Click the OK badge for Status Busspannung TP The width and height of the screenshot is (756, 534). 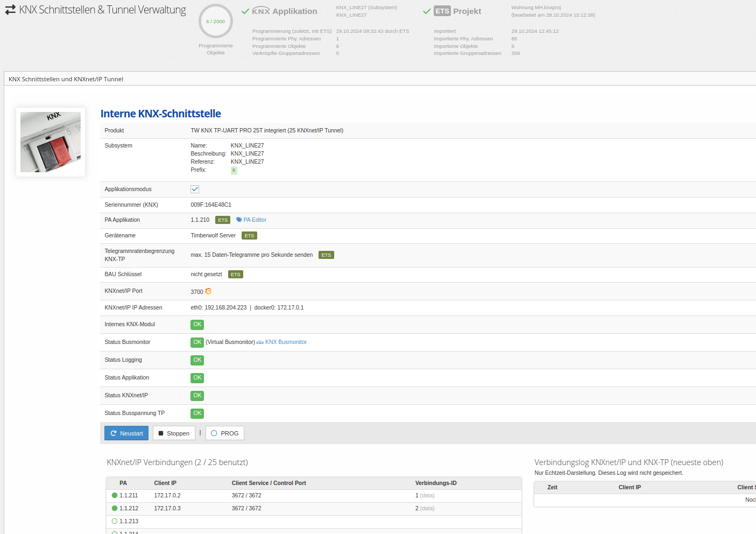(197, 413)
